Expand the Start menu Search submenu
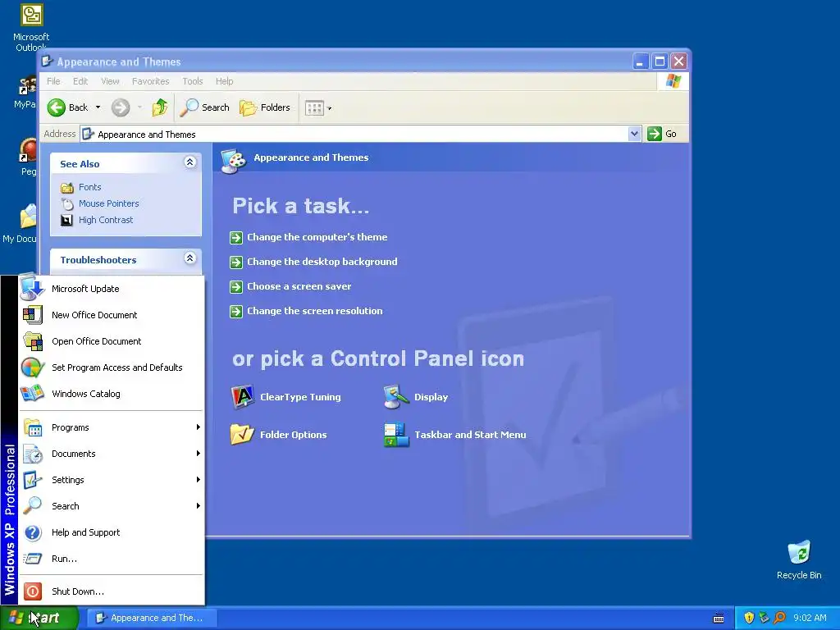This screenshot has height=630, width=840. [x=112, y=506]
